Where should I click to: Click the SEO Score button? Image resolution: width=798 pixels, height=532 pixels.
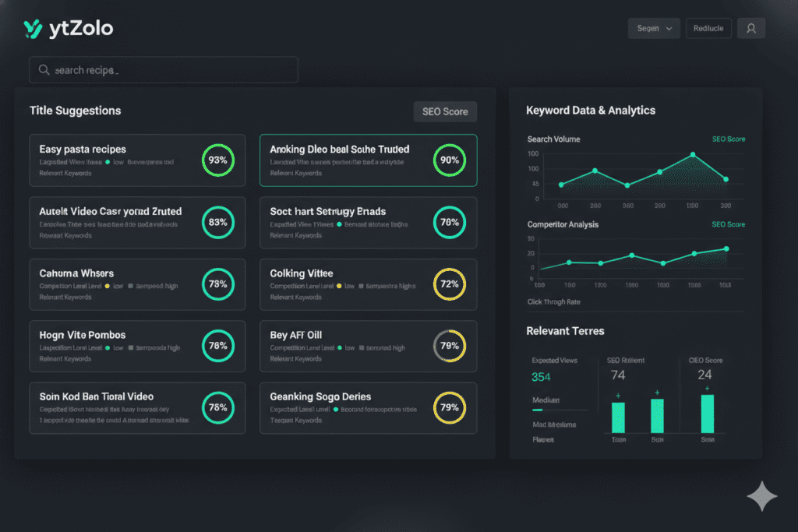click(x=444, y=111)
